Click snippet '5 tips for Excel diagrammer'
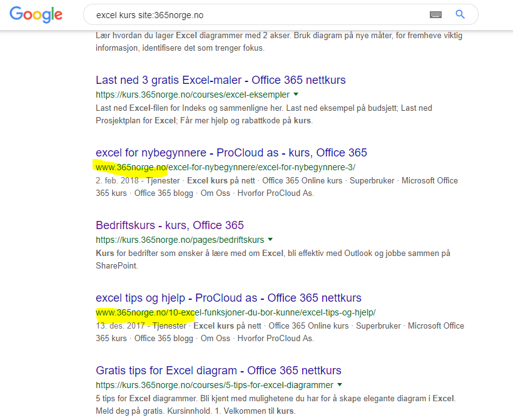The image size is (513, 420). (x=275, y=404)
